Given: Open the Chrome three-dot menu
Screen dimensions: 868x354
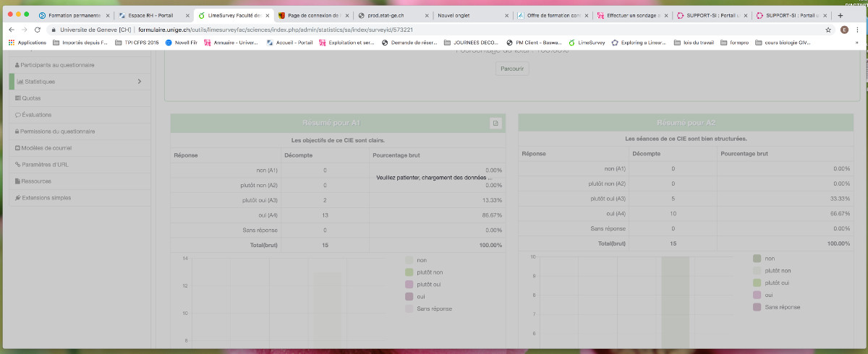Looking at the screenshot, I should coord(859,30).
